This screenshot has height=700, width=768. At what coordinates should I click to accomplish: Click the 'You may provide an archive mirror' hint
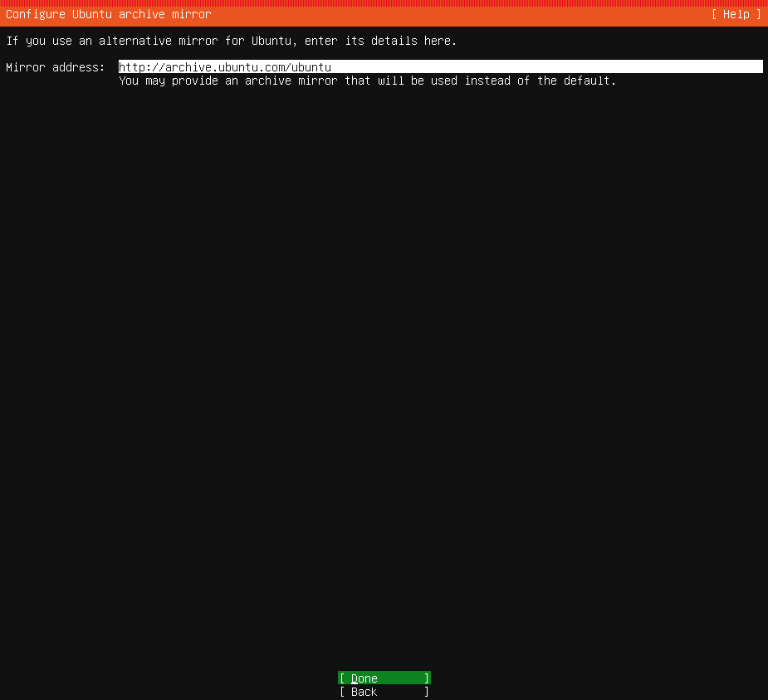click(367, 81)
